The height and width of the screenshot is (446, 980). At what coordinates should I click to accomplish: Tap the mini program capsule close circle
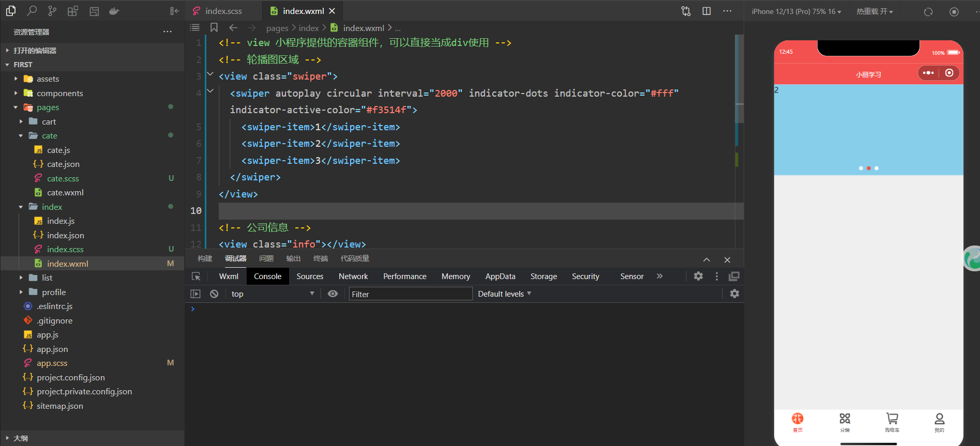[949, 73]
